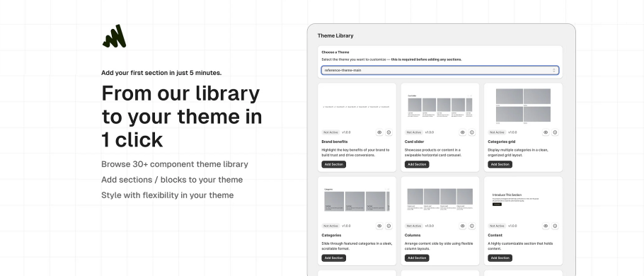The width and height of the screenshot is (644, 276).
Task: Click Not Active badge on Brand benefits
Action: point(330,132)
